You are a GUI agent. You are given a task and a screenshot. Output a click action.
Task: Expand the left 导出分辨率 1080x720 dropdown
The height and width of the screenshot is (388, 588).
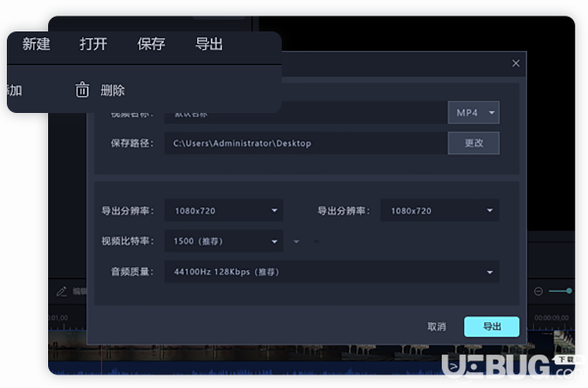coord(224,210)
